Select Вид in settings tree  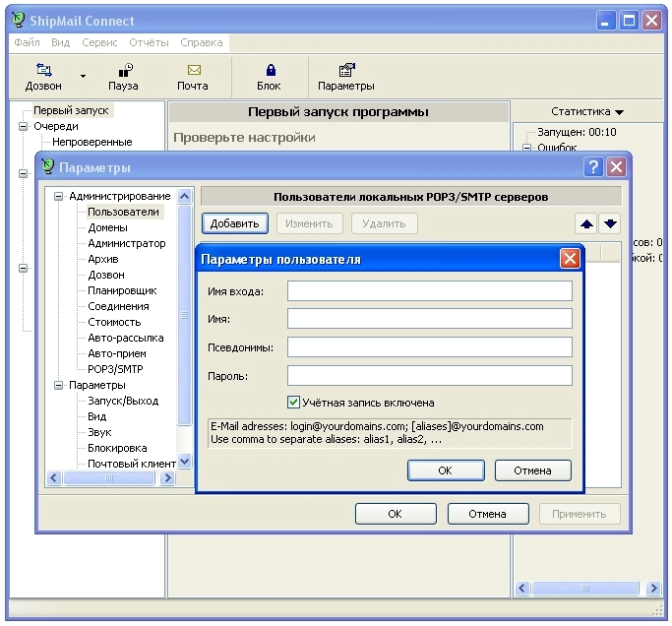[x=96, y=416]
